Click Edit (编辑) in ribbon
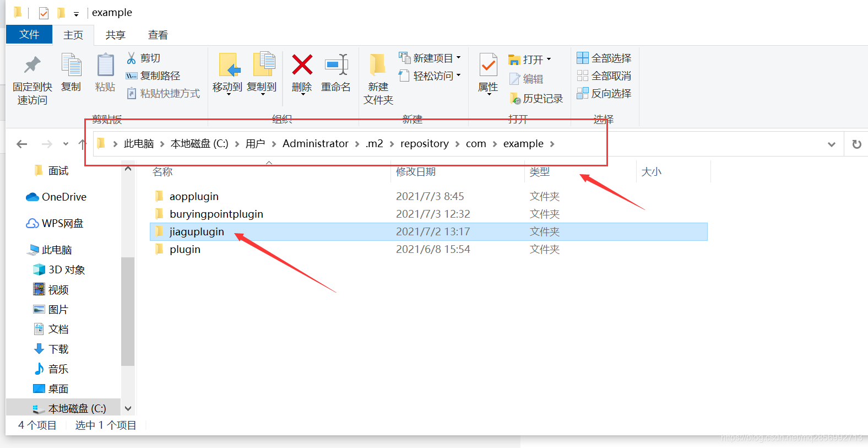868x448 pixels. pos(527,79)
